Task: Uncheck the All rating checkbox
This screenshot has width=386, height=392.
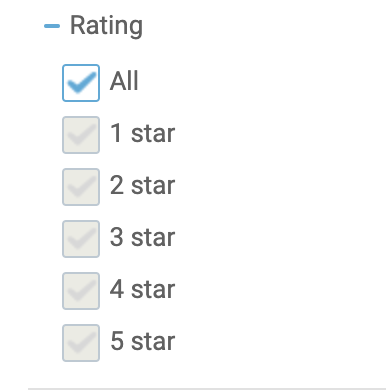Action: 81,83
